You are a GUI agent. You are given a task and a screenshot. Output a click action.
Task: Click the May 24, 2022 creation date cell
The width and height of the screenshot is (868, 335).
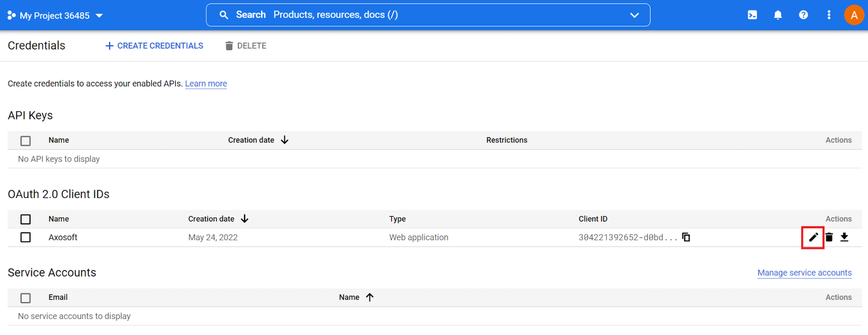[213, 237]
